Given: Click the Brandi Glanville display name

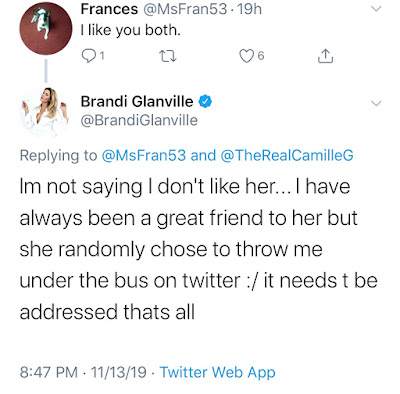Looking at the screenshot, I should coord(137,101).
